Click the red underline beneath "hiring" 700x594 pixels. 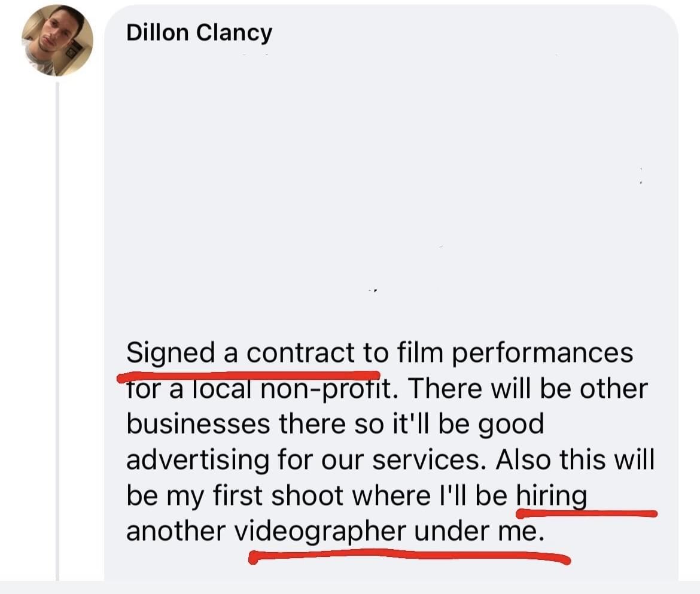click(586, 513)
